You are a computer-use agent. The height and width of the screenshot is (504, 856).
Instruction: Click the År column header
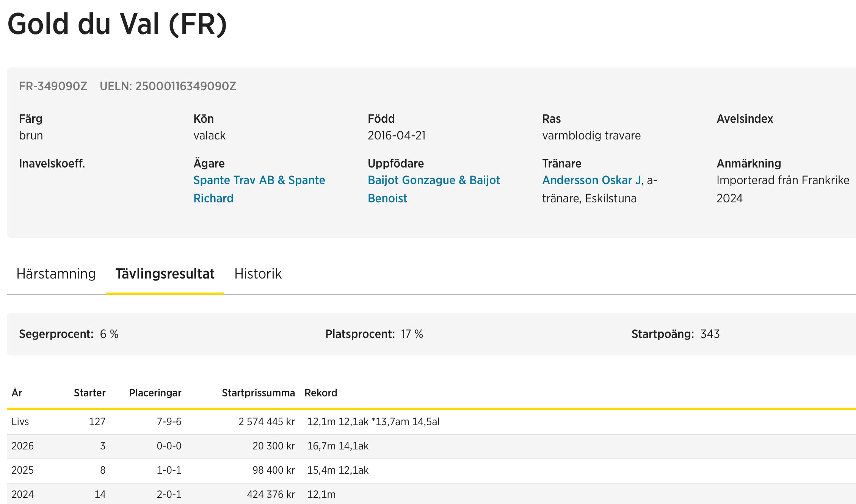[x=17, y=393]
